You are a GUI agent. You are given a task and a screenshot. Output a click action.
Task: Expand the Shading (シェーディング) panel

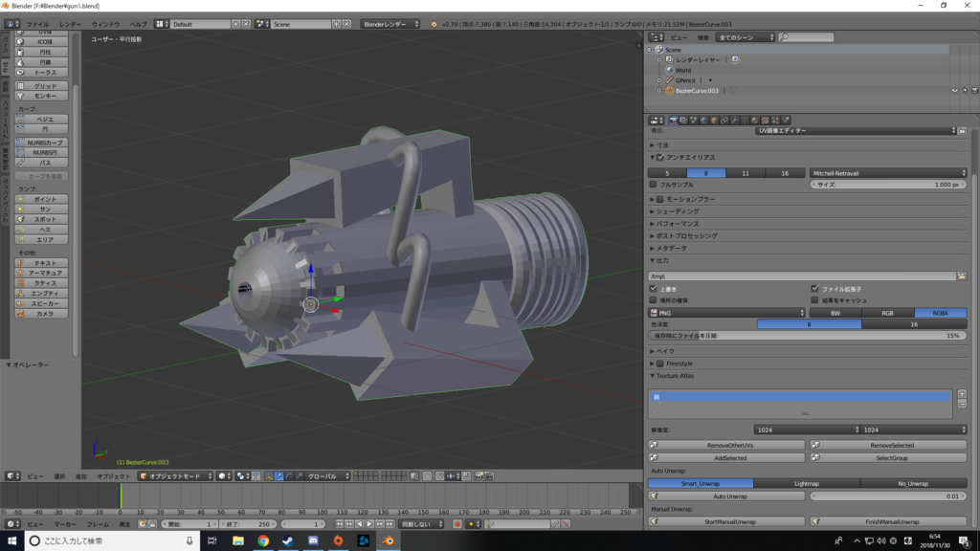click(x=678, y=210)
